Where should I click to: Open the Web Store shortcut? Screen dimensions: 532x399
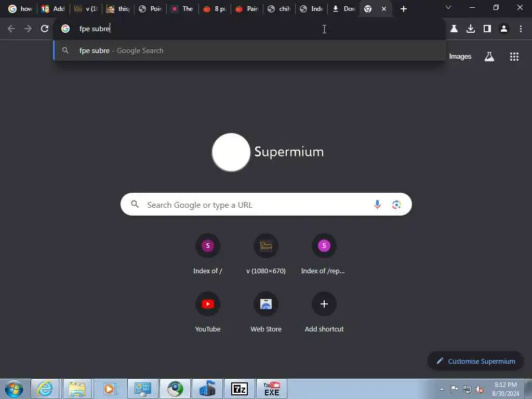tap(266, 312)
